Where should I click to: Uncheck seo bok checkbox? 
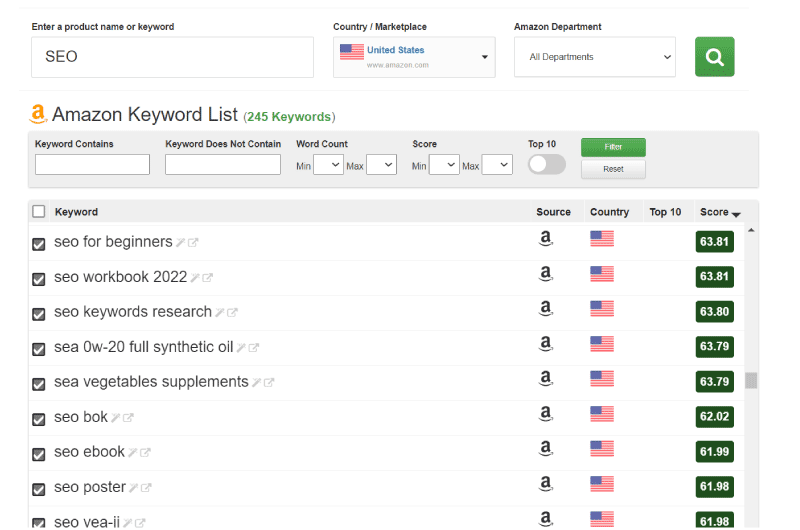point(39,419)
